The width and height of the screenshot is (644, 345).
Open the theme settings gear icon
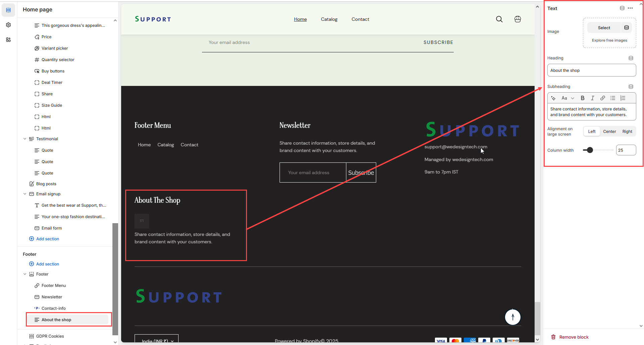(x=8, y=25)
